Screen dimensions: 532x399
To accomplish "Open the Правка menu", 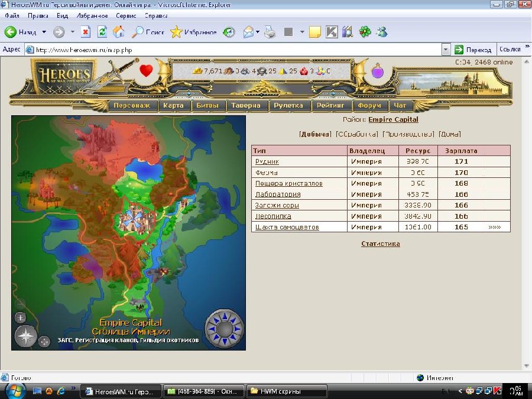I will click(38, 15).
